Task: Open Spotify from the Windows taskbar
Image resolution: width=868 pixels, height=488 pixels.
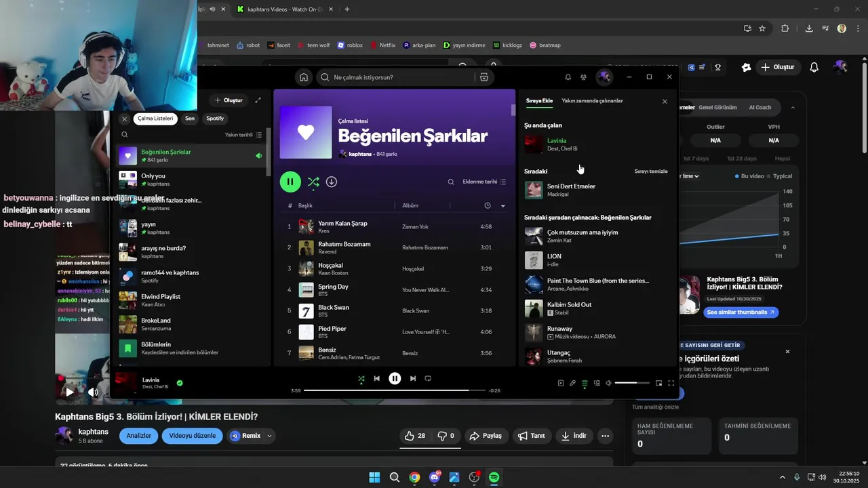Action: (494, 477)
